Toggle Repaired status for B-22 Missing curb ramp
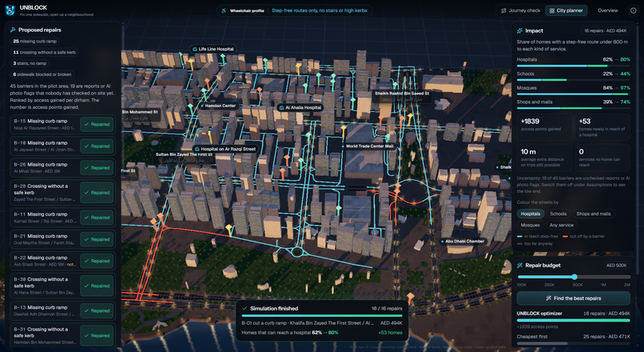Image resolution: width=644 pixels, height=352 pixels. (97, 261)
